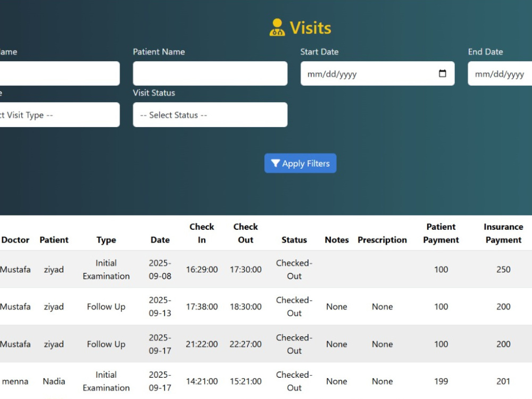
Task: Click the Status column header
Action: point(294,240)
